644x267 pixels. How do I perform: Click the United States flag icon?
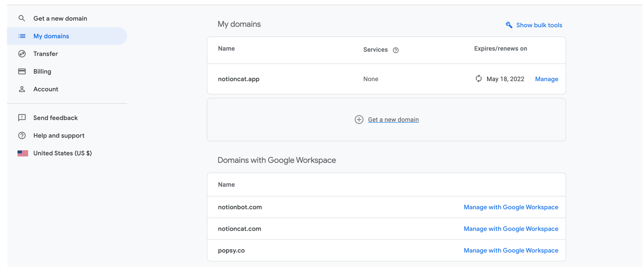(x=23, y=153)
